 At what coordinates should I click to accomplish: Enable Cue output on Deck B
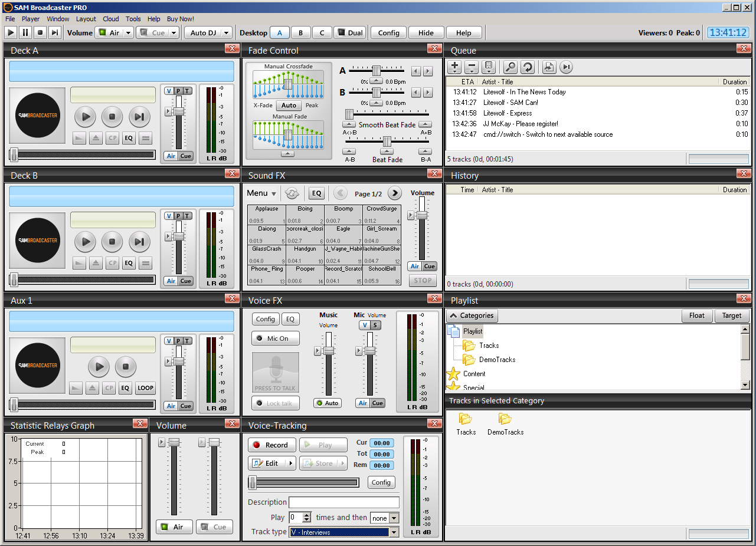point(186,281)
